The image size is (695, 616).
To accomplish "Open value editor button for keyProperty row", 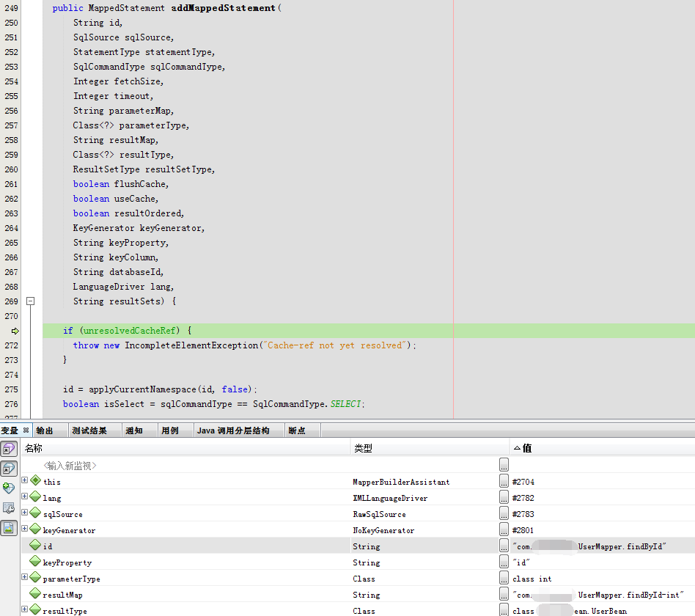I will click(x=504, y=562).
